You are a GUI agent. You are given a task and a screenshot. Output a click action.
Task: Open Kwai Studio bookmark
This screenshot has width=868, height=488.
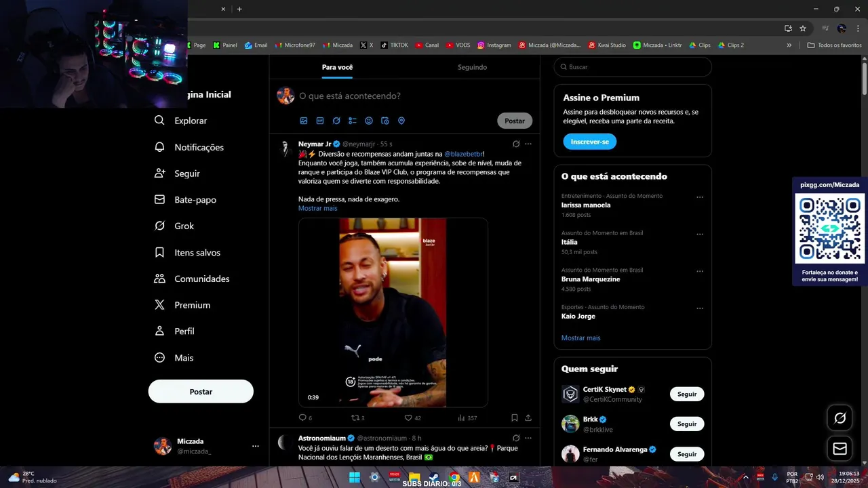pyautogui.click(x=606, y=45)
